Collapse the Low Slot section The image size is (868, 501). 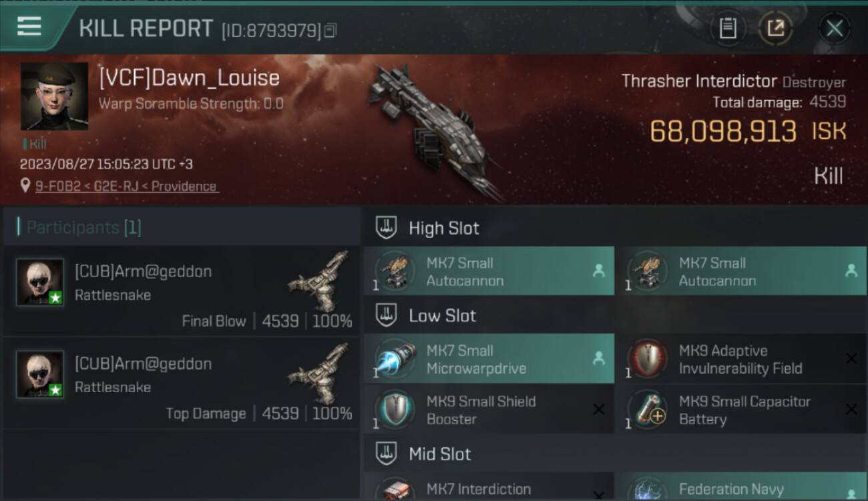(386, 315)
